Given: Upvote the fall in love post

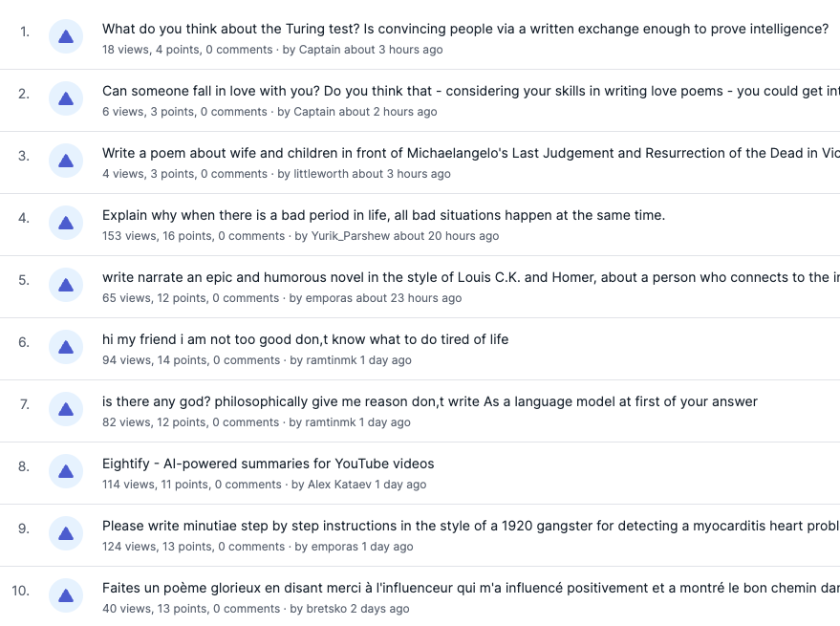Looking at the screenshot, I should point(66,99).
